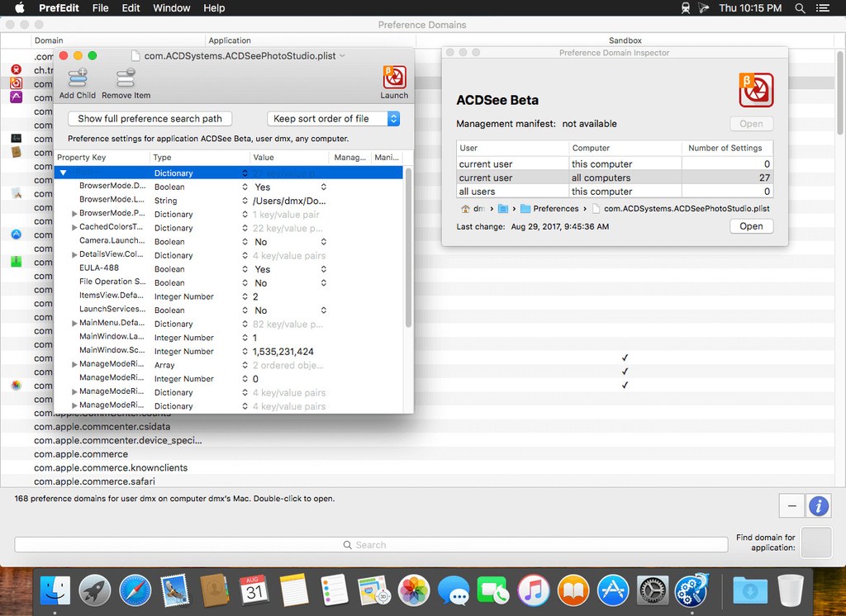The height and width of the screenshot is (616, 846).
Task: Open Spotlight search in menu bar
Action: 800,8
